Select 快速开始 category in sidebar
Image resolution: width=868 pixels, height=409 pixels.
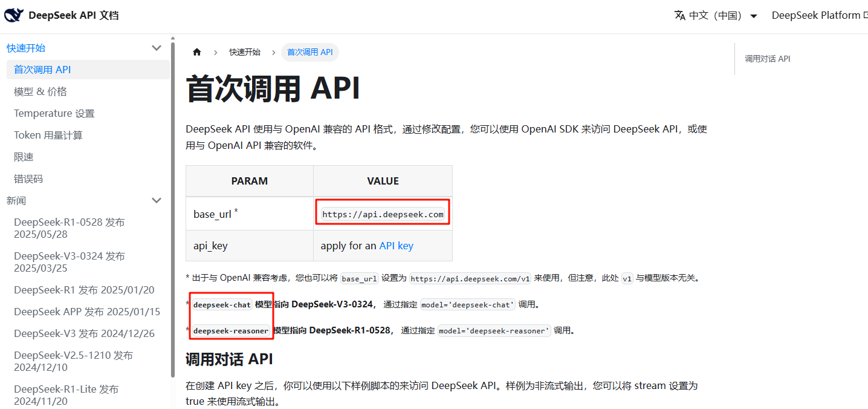click(26, 48)
